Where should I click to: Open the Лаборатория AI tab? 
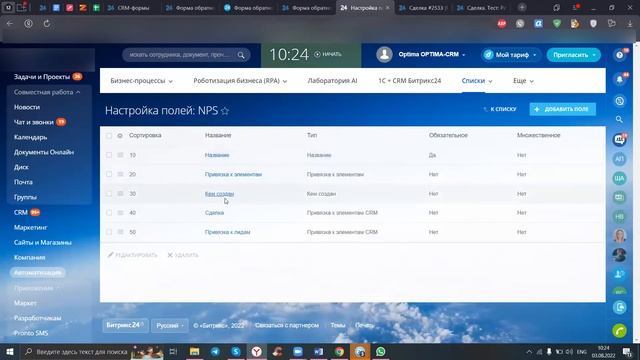332,81
